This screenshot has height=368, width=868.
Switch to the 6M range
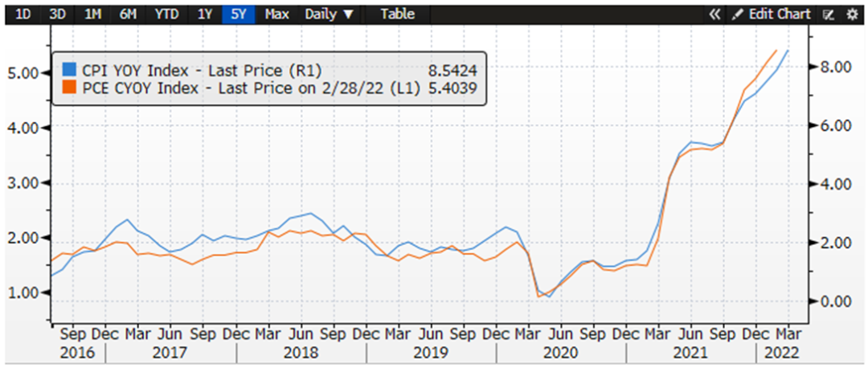point(127,14)
